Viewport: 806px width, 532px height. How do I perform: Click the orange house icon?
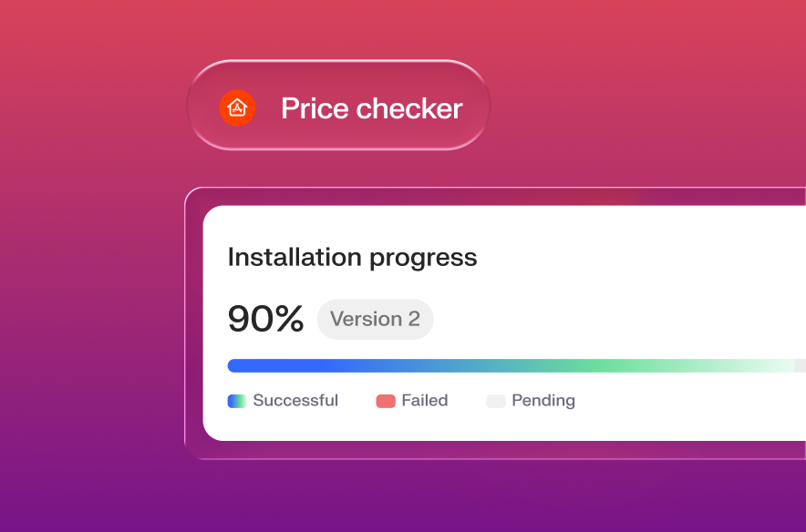(x=237, y=107)
